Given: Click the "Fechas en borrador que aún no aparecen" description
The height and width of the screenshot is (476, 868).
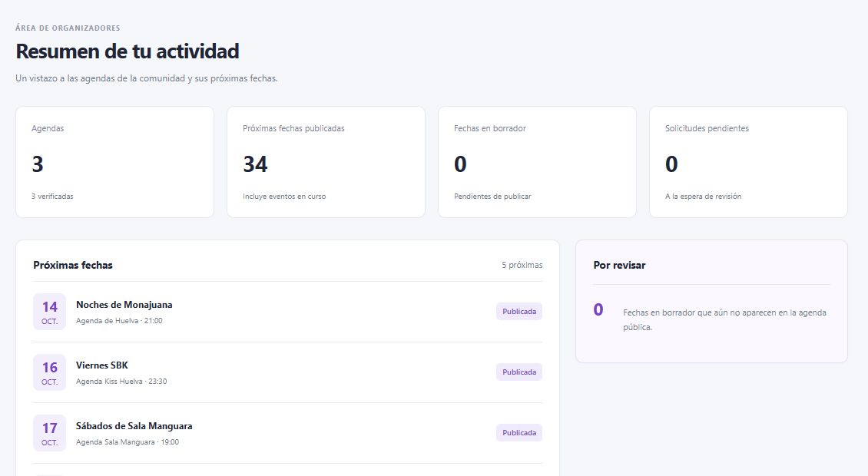Looking at the screenshot, I should pyautogui.click(x=724, y=320).
